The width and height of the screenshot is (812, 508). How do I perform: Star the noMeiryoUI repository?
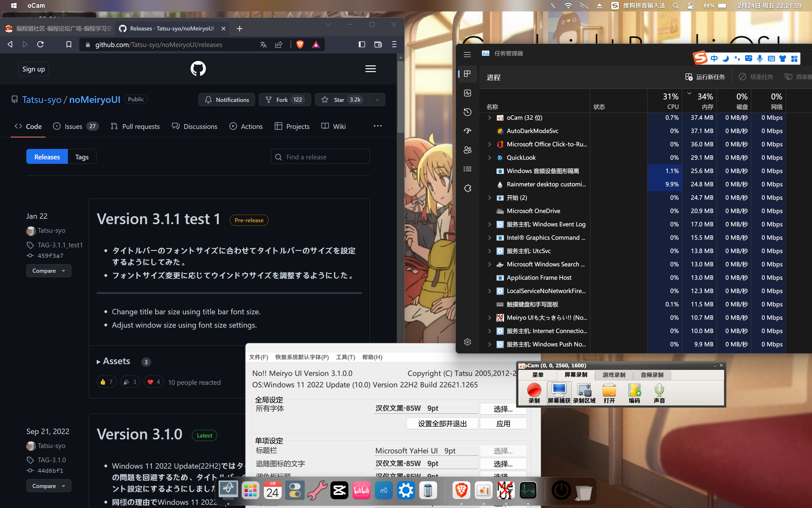tap(342, 100)
